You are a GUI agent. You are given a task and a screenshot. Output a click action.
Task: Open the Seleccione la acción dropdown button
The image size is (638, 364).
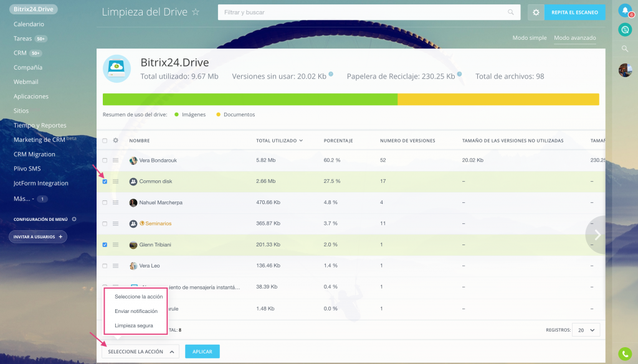click(x=140, y=352)
